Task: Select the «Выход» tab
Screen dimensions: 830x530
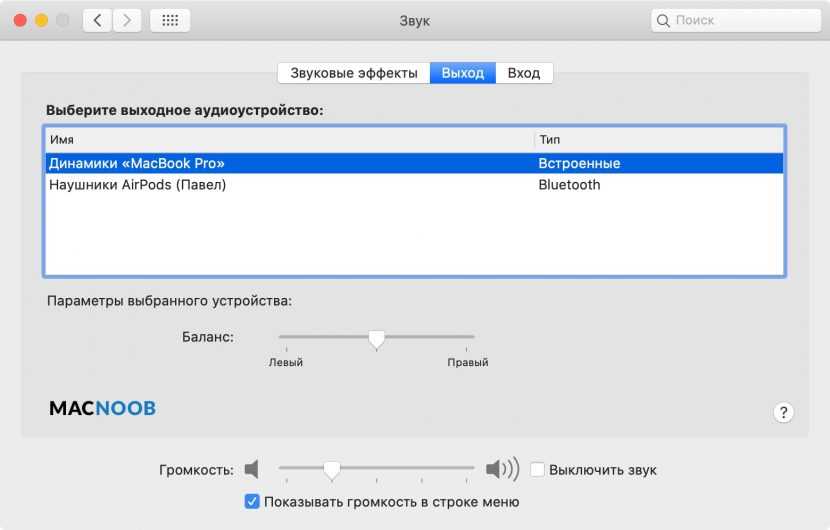Action: [462, 73]
